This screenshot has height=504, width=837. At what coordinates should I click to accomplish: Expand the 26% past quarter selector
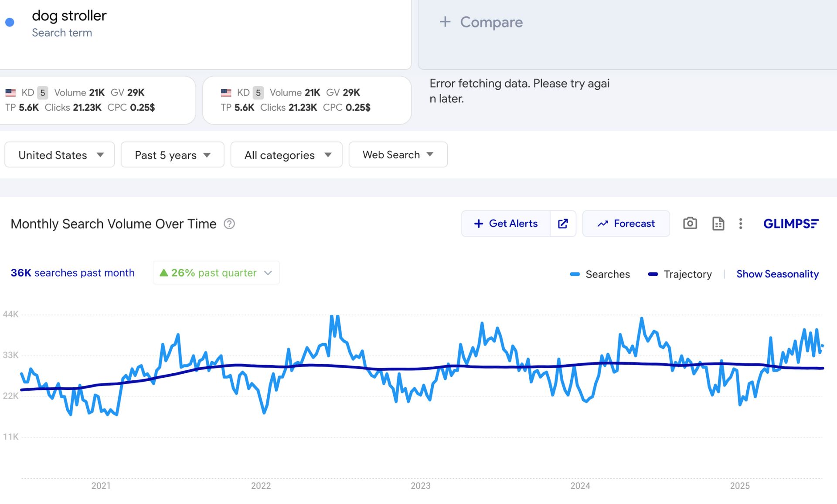pos(216,273)
